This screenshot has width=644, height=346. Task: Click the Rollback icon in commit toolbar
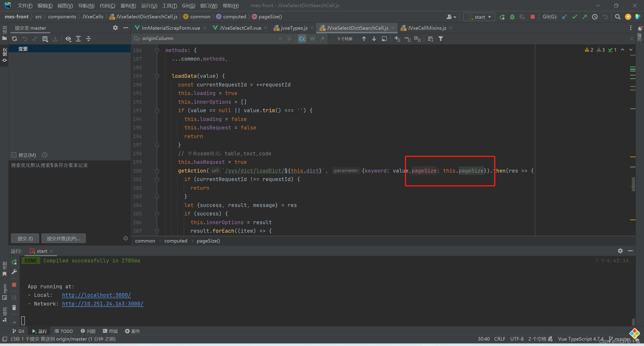coord(25,39)
